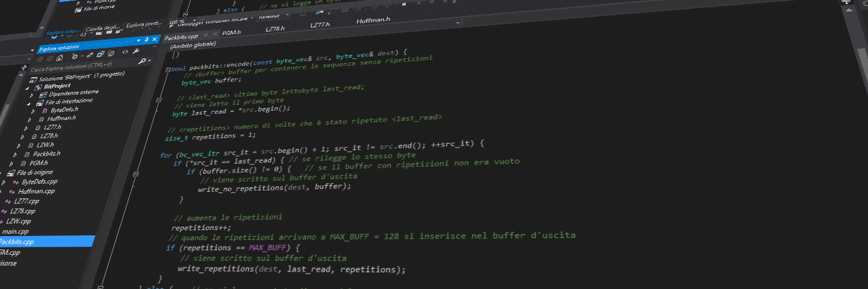This screenshot has height=289, width=868.
Task: Click the Collapse All icon in Solution Explorer
Action: point(100,54)
